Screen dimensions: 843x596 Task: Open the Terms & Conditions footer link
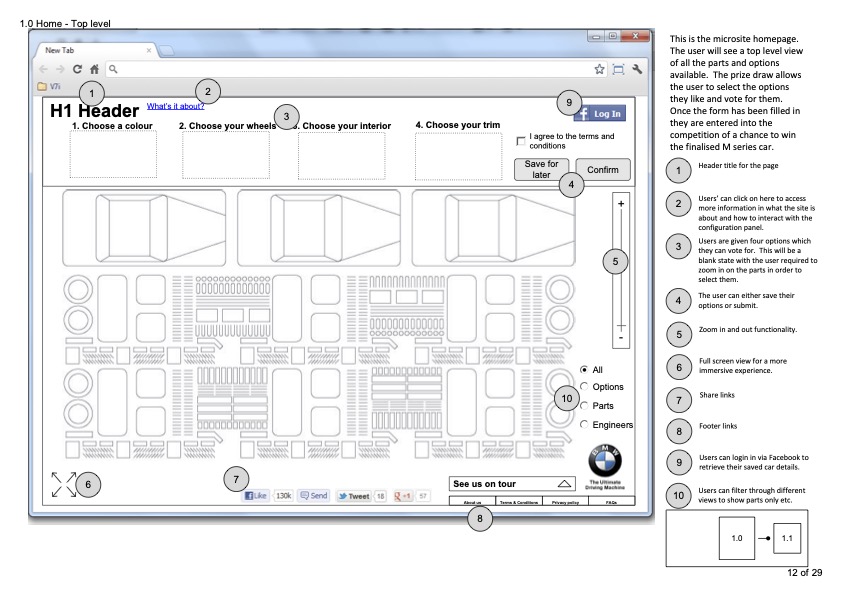[518, 502]
